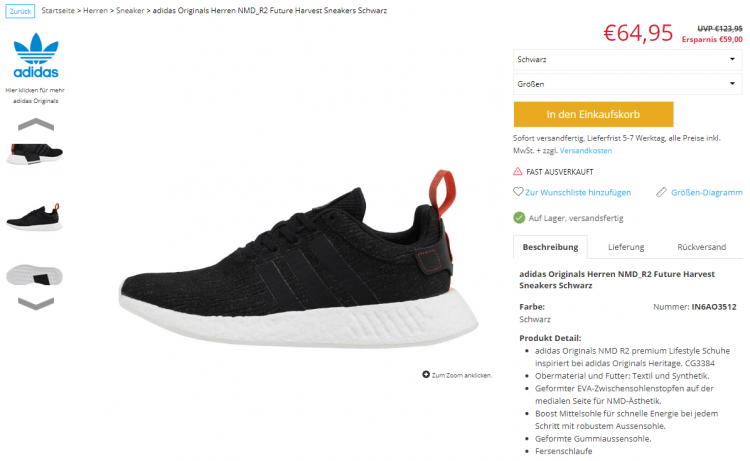This screenshot has width=750, height=461.
Task: Add the sneaker with In den Einkaufskorb
Action: (593, 114)
